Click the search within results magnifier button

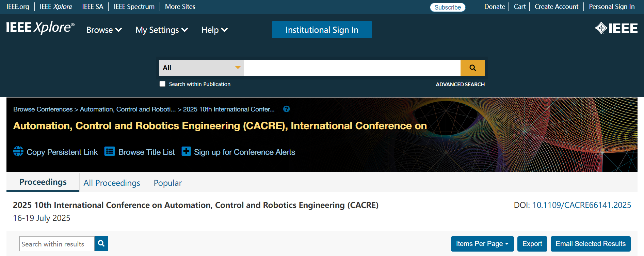[101, 244]
